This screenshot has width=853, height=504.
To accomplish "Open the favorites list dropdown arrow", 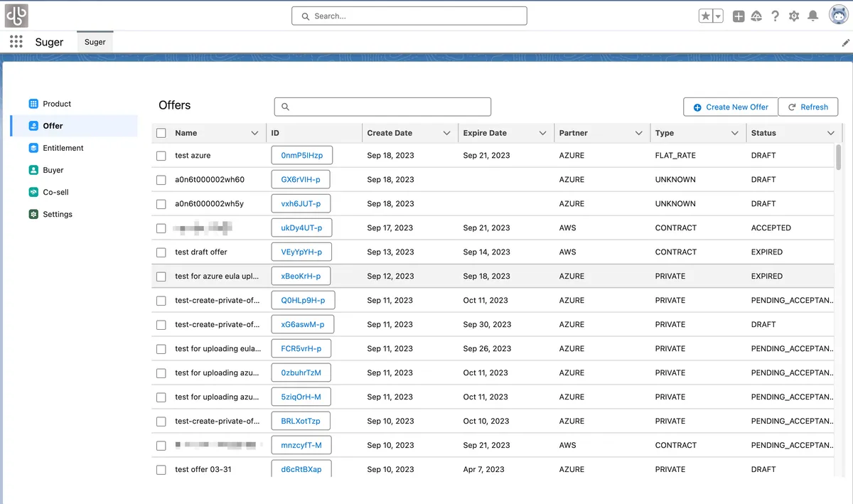I will pos(718,16).
